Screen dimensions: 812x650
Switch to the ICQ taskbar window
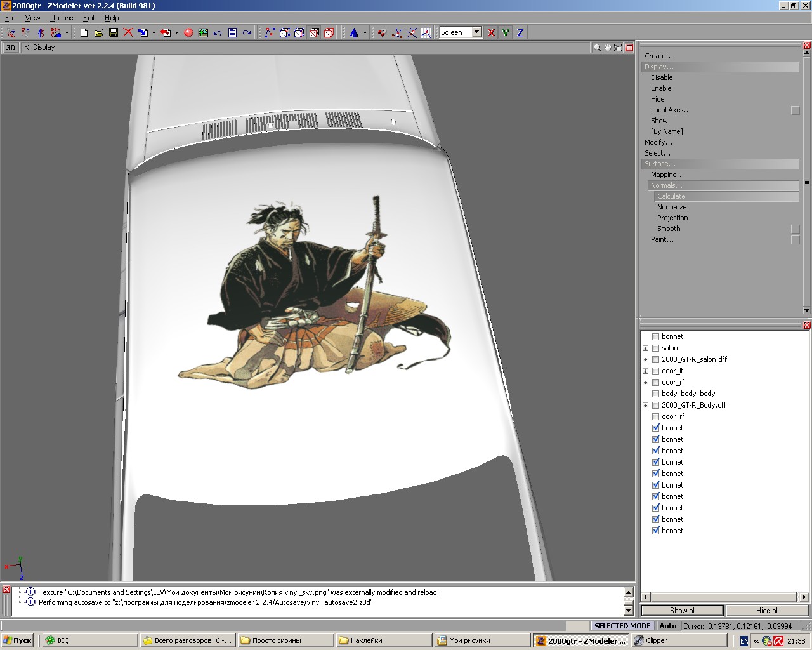coord(88,640)
